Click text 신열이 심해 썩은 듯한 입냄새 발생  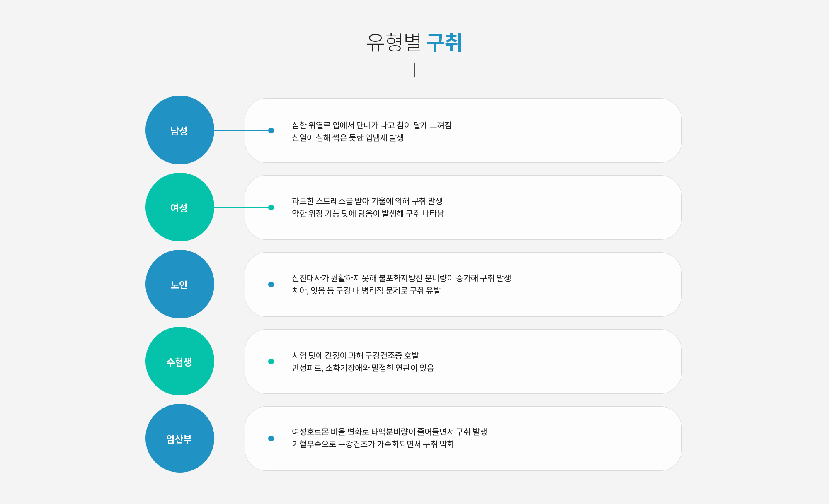pyautogui.click(x=348, y=137)
